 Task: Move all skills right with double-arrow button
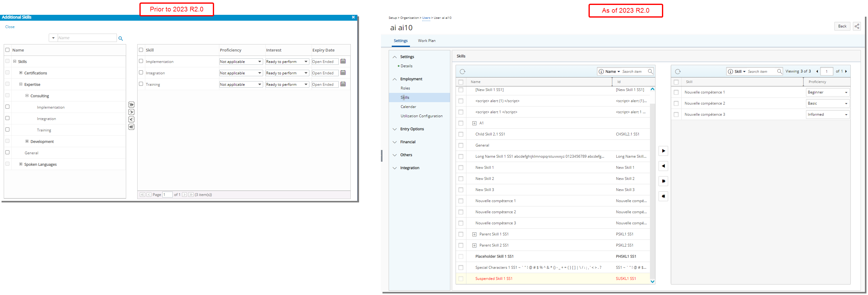(x=131, y=105)
